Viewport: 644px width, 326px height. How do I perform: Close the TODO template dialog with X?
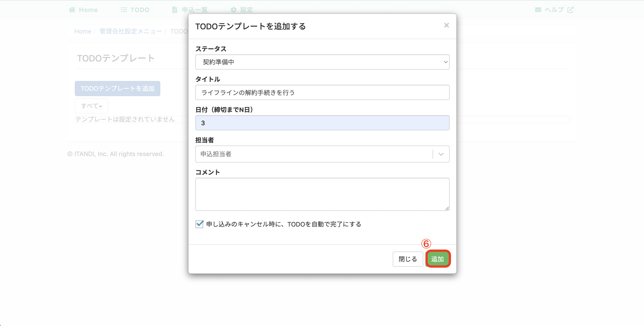pyautogui.click(x=446, y=25)
